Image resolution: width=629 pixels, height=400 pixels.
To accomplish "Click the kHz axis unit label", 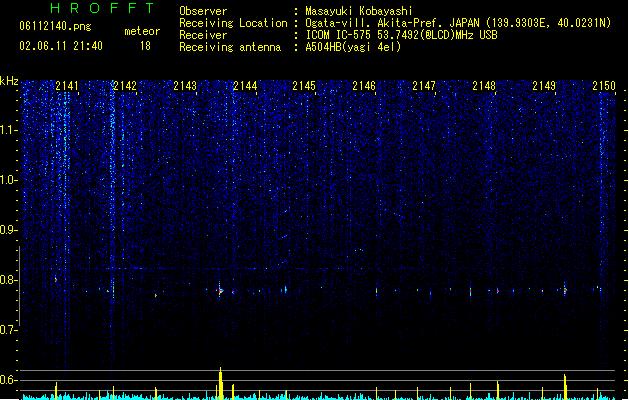I will 9,81.
